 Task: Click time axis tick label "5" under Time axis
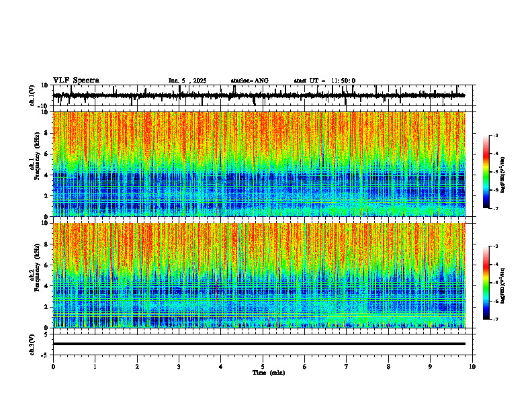tap(263, 367)
